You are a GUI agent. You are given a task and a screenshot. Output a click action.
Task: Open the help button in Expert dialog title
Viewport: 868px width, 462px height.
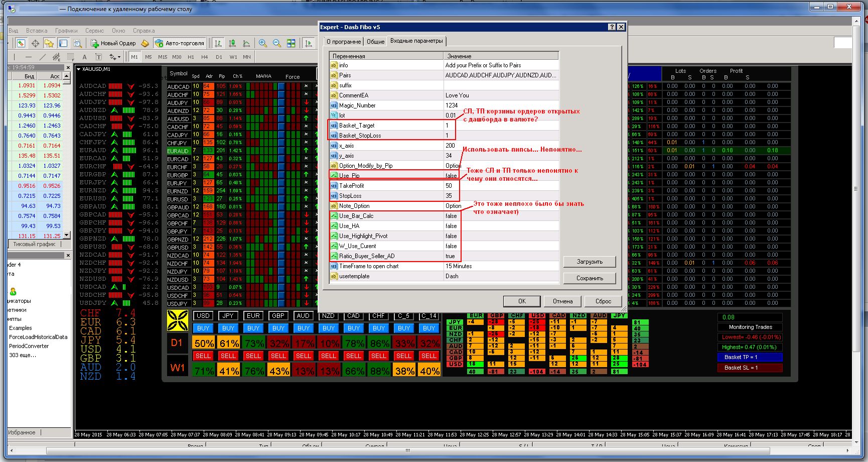pos(612,27)
